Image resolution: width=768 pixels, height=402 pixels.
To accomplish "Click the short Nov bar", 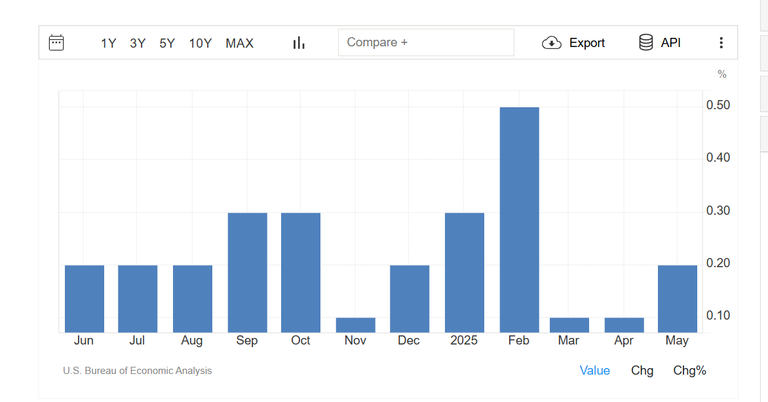I will click(x=356, y=325).
